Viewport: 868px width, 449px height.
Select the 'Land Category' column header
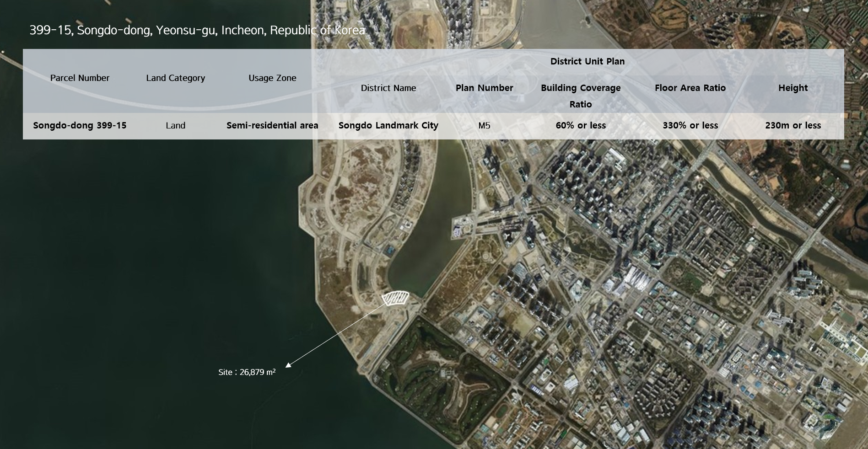(175, 78)
